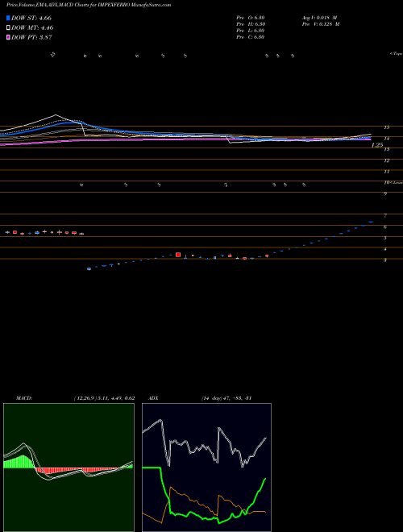Click the ADX indicator chart panel
Screen dimensions: 403x532
coord(206,468)
